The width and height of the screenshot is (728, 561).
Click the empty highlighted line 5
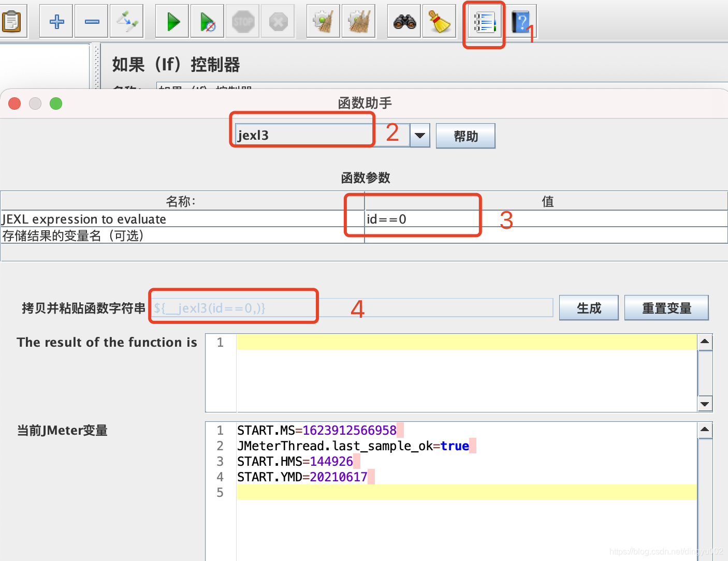coord(467,492)
